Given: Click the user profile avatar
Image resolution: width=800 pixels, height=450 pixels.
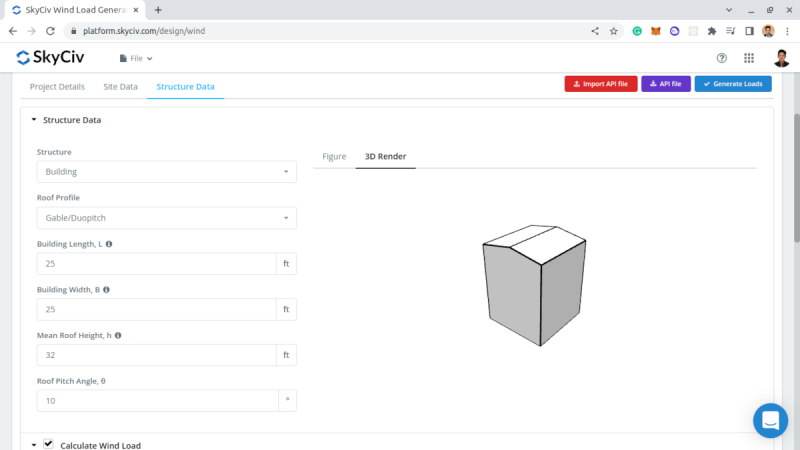Looking at the screenshot, I should [x=781, y=58].
